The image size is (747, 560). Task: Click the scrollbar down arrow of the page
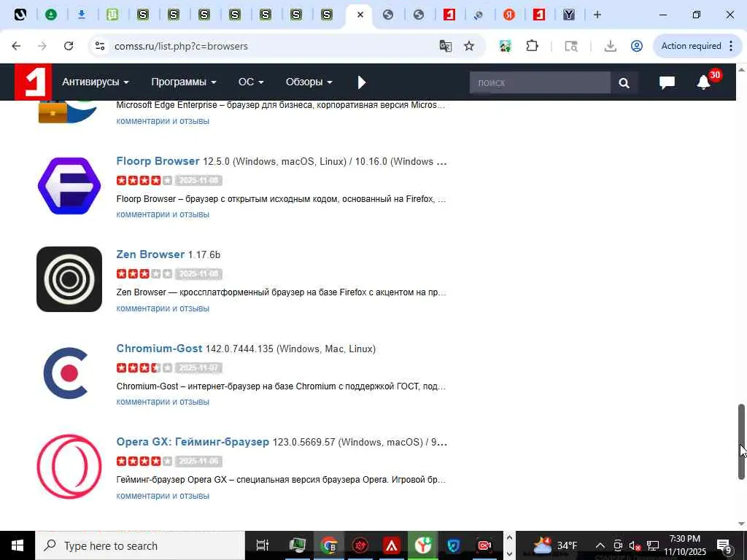pos(741,524)
